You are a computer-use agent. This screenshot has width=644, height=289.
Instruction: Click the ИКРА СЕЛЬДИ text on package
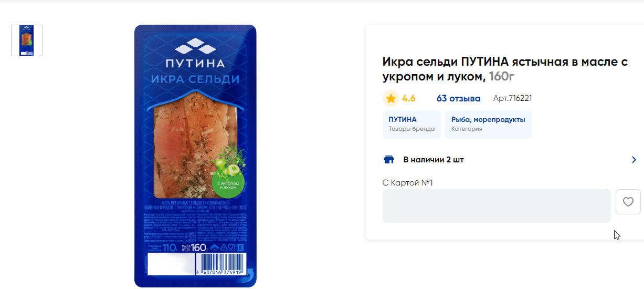pos(195,79)
